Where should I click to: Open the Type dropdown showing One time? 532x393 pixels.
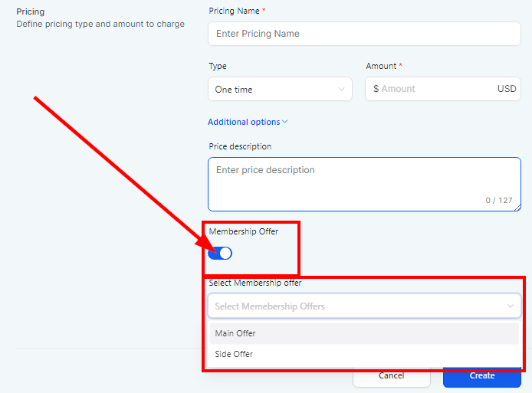276,90
